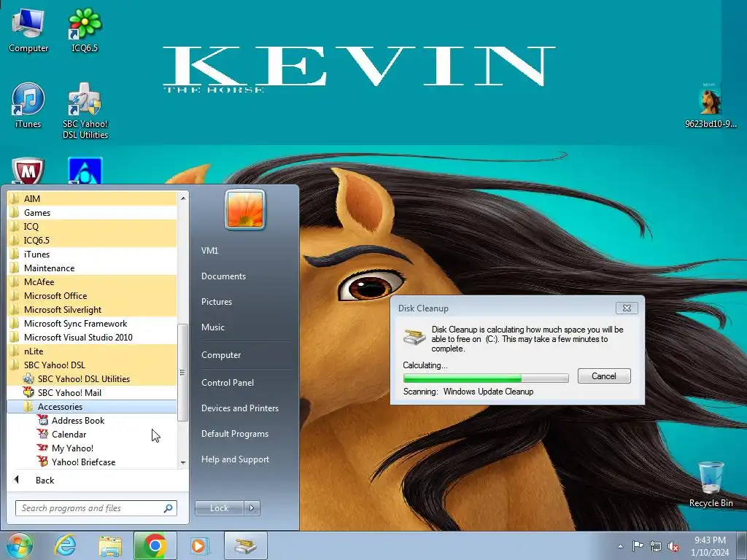
Task: Show hidden system tray icons
Action: tap(620, 546)
